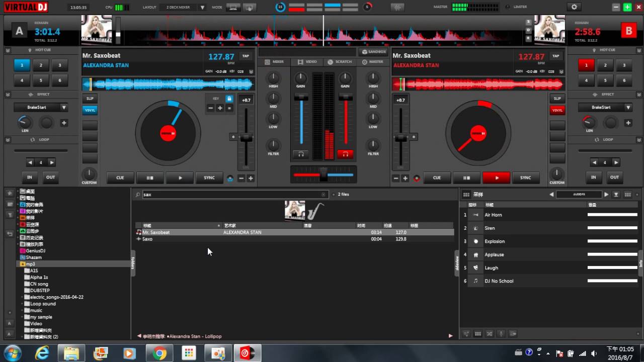Switch to the SCRATCH tab
Screen dimensions: 644x362
click(x=340, y=62)
